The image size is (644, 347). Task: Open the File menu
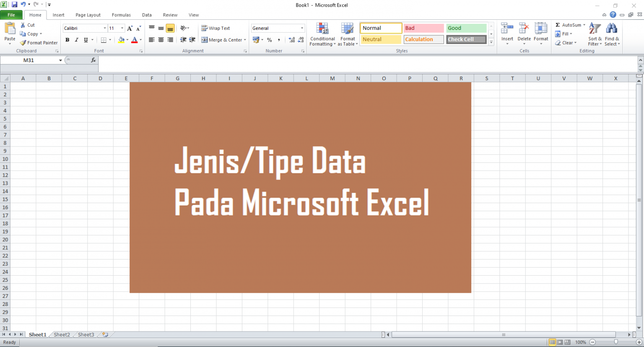(x=11, y=15)
